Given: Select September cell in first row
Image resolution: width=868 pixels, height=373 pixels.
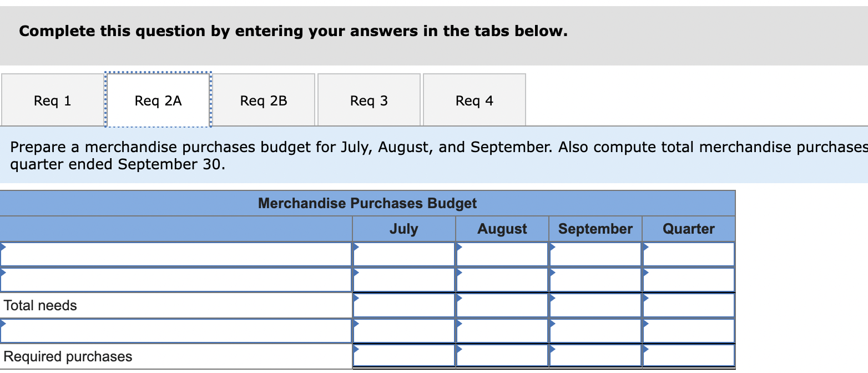Looking at the screenshot, I should pos(596,254).
